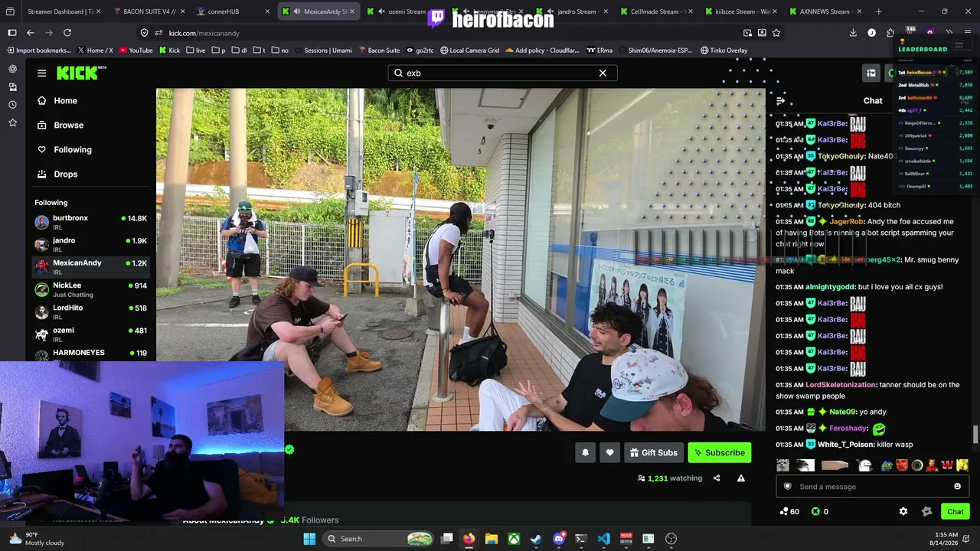
Task: Open YouTube bookmark
Action: click(x=135, y=51)
